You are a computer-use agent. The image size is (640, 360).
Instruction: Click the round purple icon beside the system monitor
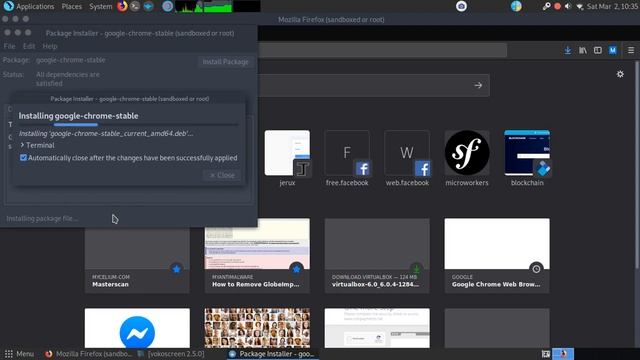pos(167,6)
